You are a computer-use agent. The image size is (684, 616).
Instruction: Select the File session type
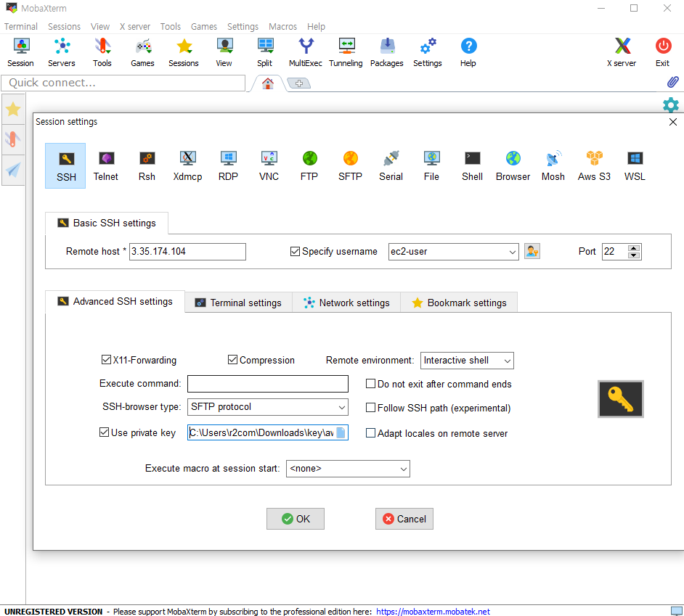point(431,166)
